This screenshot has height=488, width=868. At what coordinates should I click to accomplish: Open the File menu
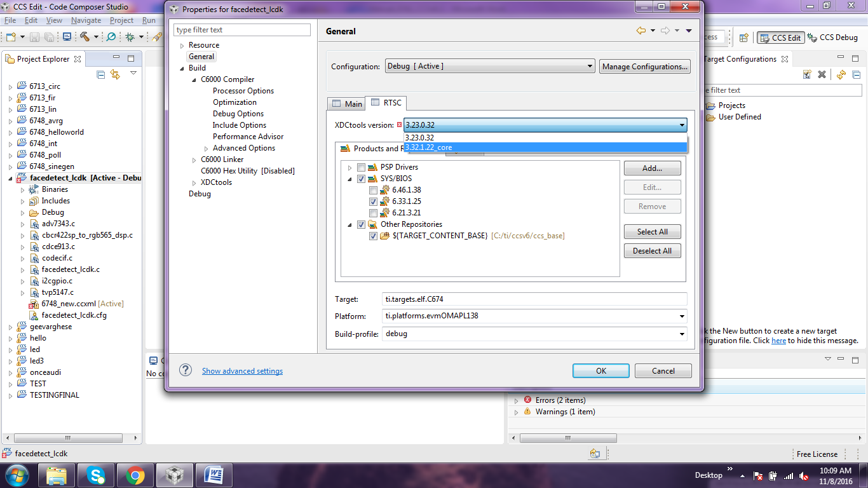(10, 20)
